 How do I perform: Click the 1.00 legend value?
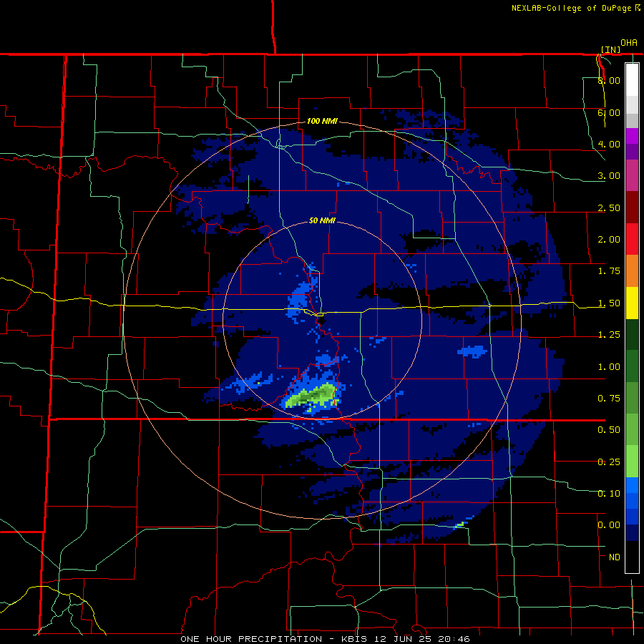[609, 367]
